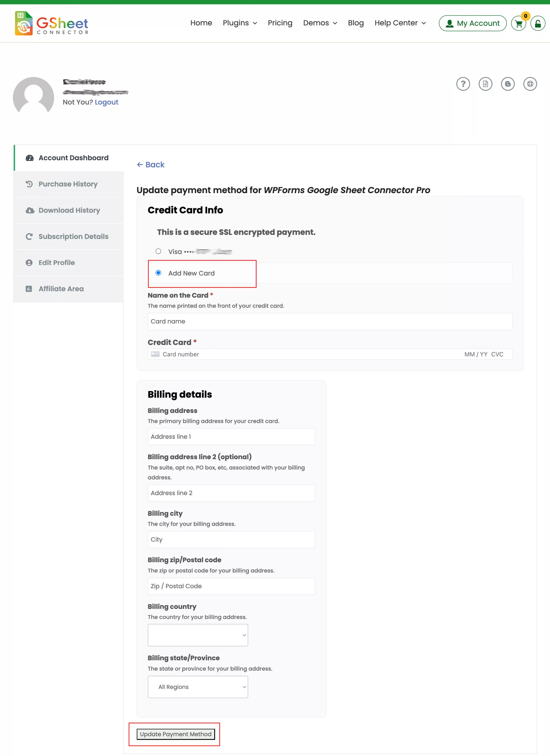Click the user avatar picture
The height and width of the screenshot is (756, 550).
33,96
